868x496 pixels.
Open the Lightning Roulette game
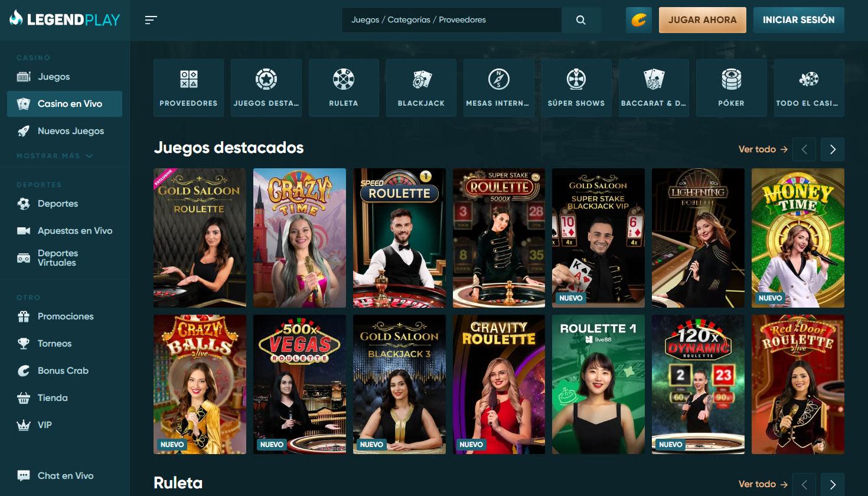698,238
